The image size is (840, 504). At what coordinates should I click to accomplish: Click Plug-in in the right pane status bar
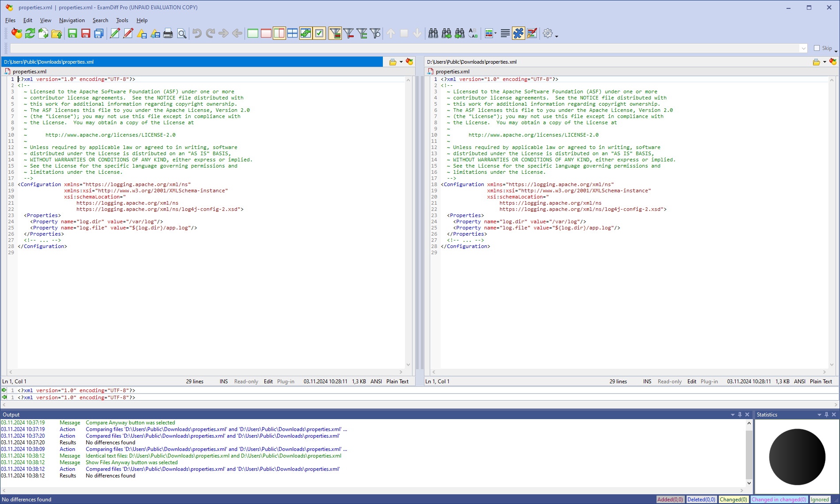(709, 382)
